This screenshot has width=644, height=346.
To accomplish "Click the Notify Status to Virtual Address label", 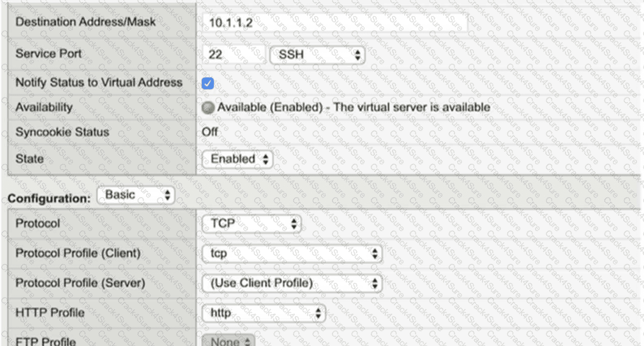I will tap(99, 83).
